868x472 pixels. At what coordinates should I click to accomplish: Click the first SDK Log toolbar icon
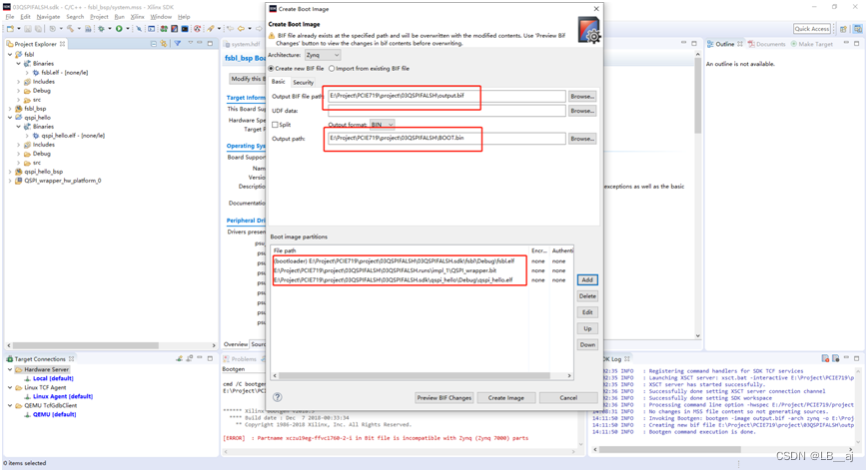pyautogui.click(x=825, y=358)
